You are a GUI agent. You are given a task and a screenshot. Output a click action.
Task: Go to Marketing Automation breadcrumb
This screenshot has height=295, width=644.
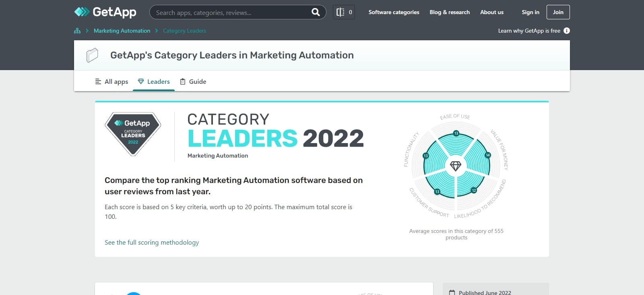[122, 31]
